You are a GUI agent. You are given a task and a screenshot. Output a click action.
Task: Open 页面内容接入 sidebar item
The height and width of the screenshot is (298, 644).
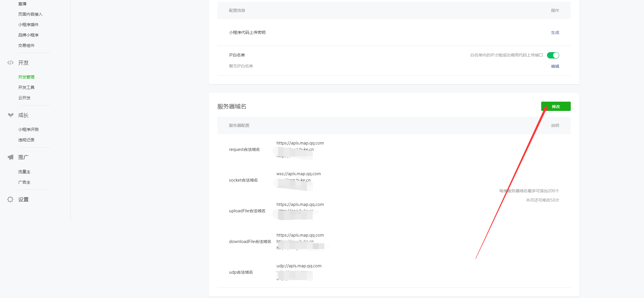[x=30, y=14]
